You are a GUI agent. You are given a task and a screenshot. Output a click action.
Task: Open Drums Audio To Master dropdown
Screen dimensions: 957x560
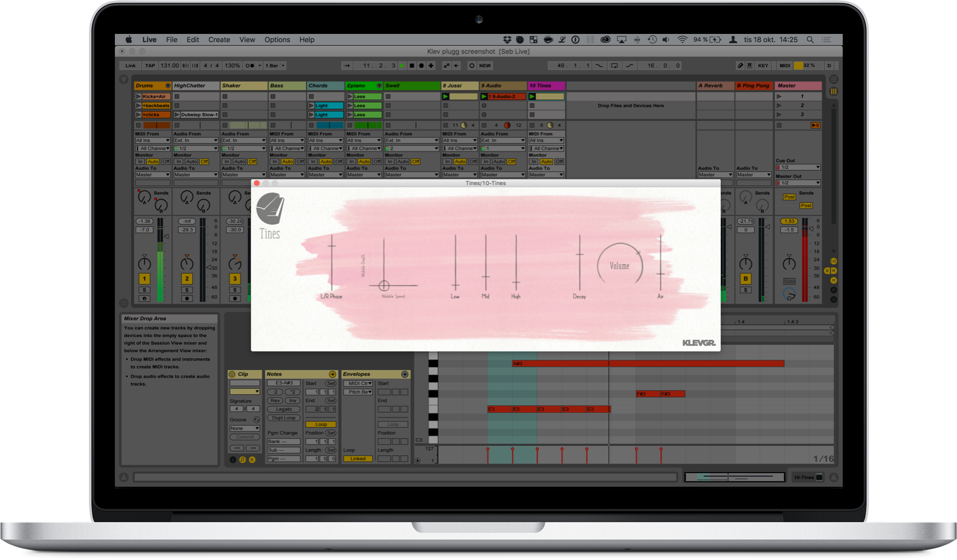coord(153,175)
